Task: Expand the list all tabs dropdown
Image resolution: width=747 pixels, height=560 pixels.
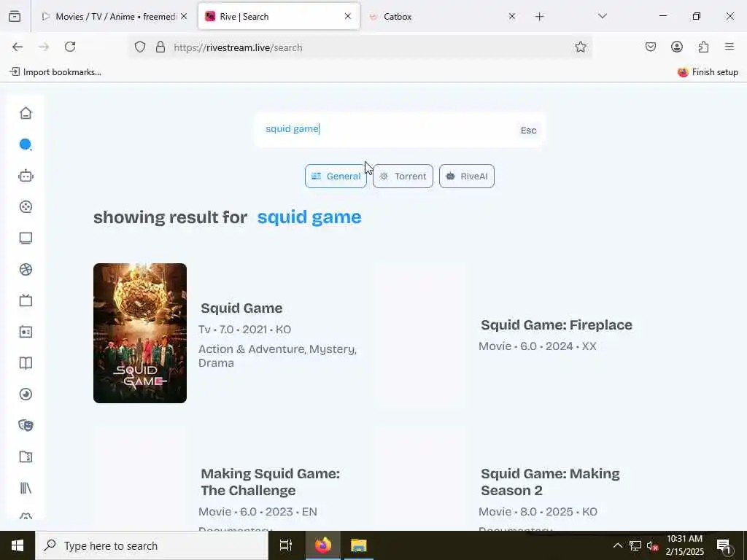Action: (x=603, y=16)
